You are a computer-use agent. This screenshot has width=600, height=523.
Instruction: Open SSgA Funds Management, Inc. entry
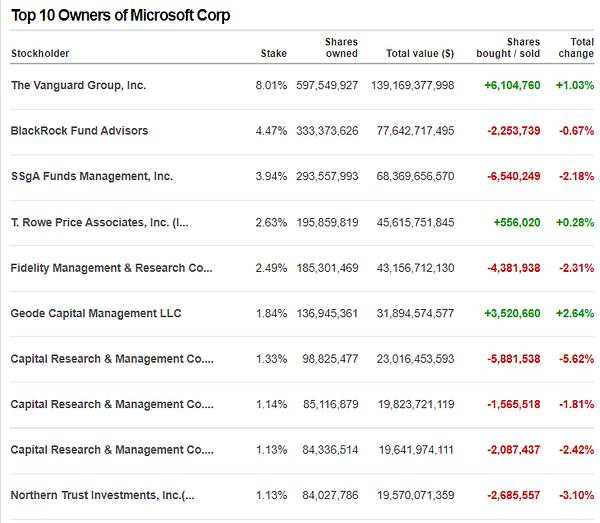pyautogui.click(x=92, y=176)
